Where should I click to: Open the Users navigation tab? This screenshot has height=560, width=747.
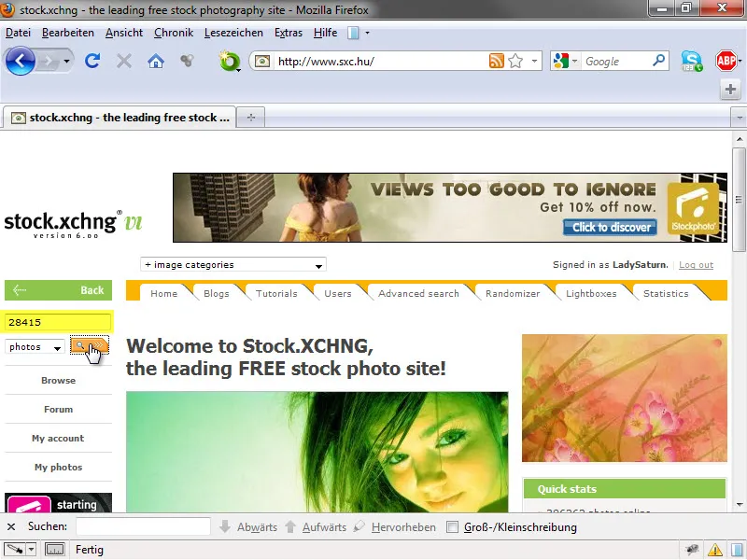pyautogui.click(x=338, y=293)
